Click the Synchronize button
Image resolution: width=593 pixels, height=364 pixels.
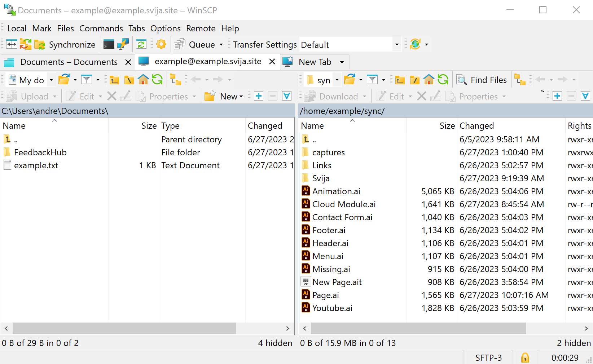[65, 45]
